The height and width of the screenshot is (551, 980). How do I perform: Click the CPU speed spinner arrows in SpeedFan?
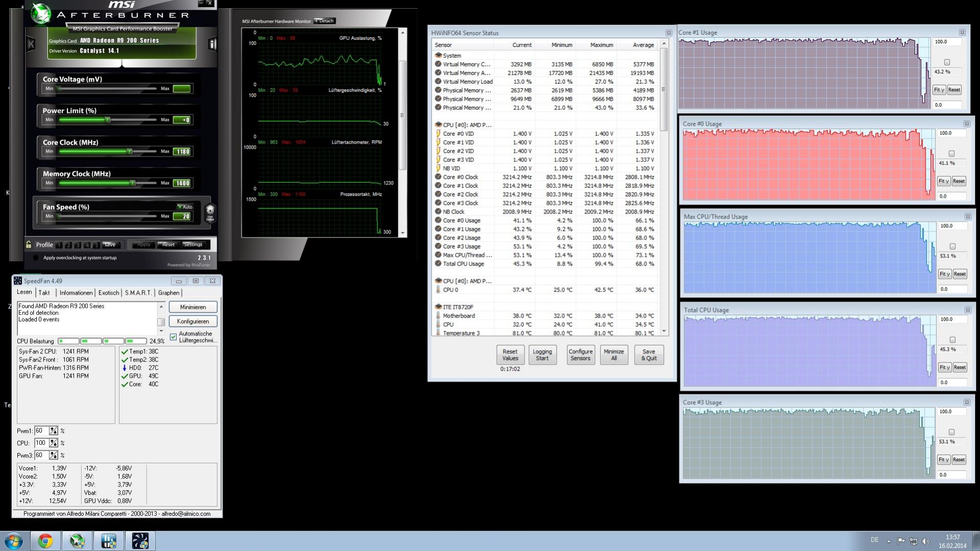(54, 443)
